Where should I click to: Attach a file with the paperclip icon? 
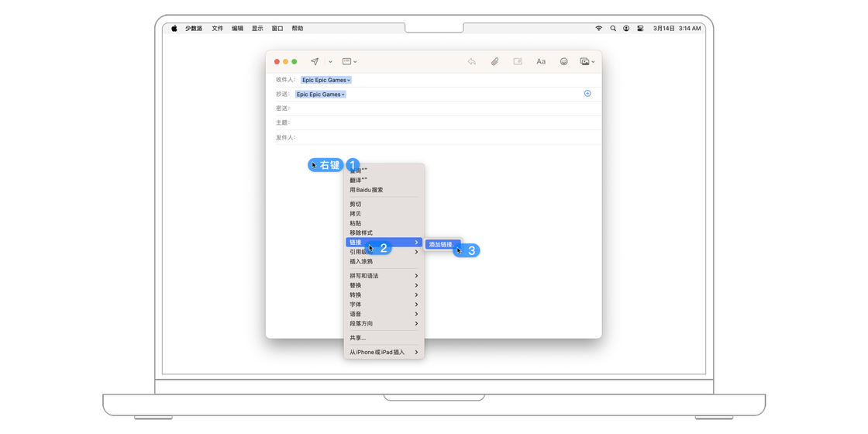pos(495,61)
